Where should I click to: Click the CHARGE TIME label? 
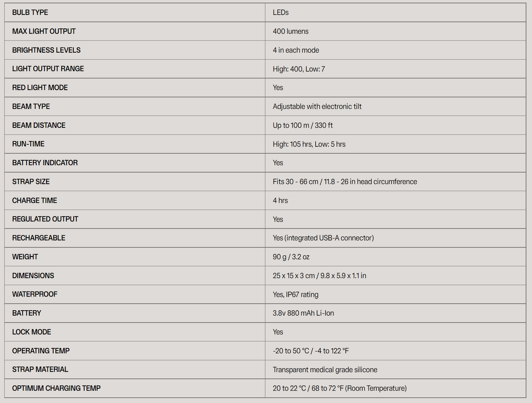[x=35, y=201]
